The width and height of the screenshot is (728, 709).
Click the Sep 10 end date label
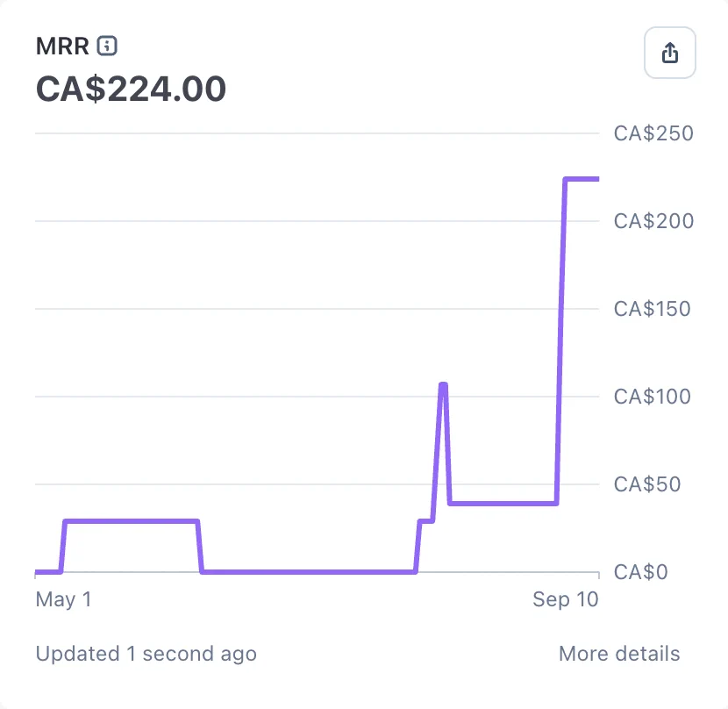(x=566, y=599)
